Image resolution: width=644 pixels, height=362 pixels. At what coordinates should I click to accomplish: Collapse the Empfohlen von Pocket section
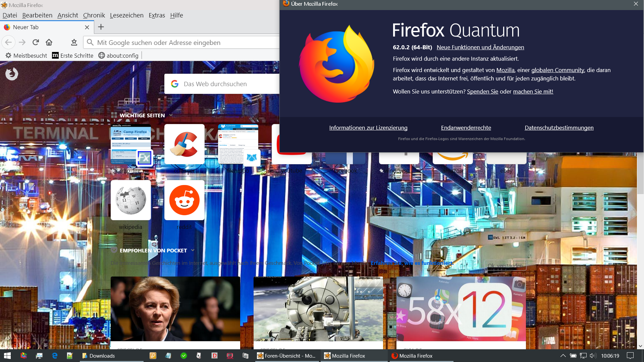coord(193,250)
